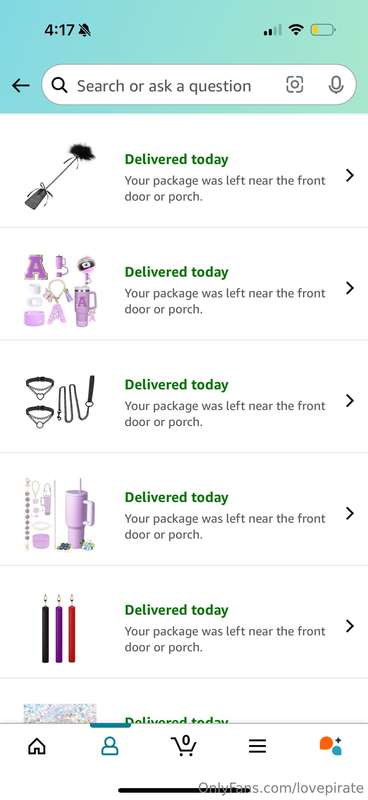368x800 pixels.
Task: Go to the Home tab icon
Action: [x=37, y=746]
